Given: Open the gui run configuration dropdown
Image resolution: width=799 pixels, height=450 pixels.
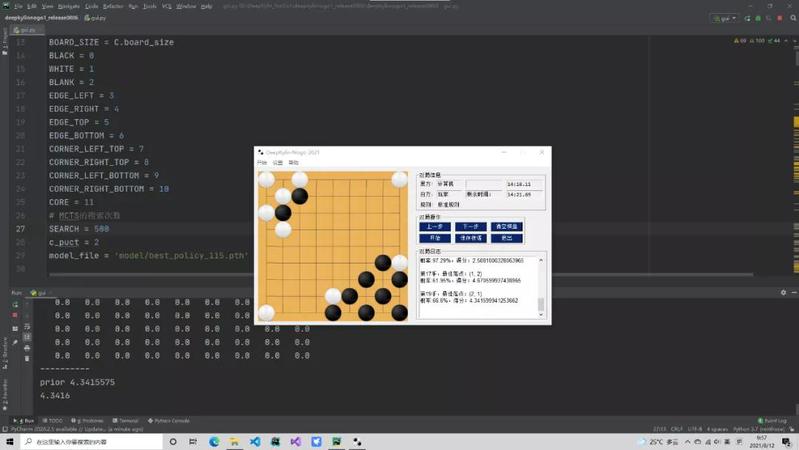Looking at the screenshot, I should (724, 18).
